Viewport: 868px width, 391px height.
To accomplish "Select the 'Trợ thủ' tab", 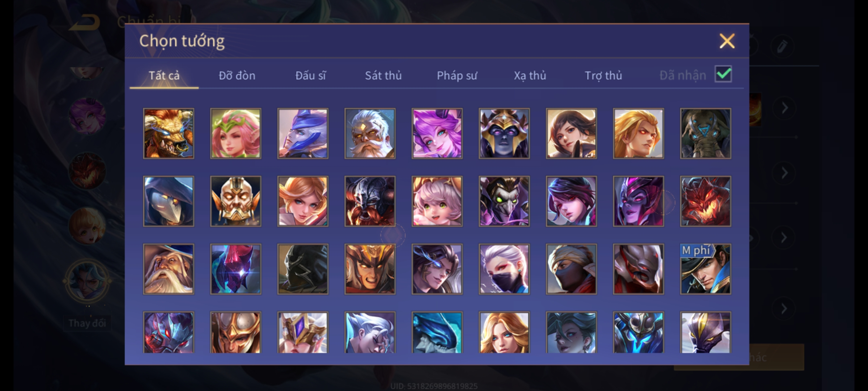I will tap(604, 75).
